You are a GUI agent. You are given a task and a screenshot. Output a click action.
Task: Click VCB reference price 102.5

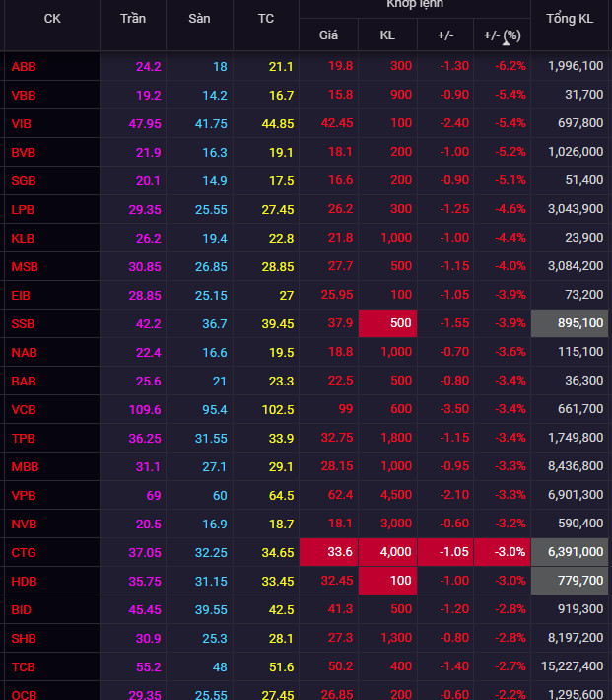(278, 410)
